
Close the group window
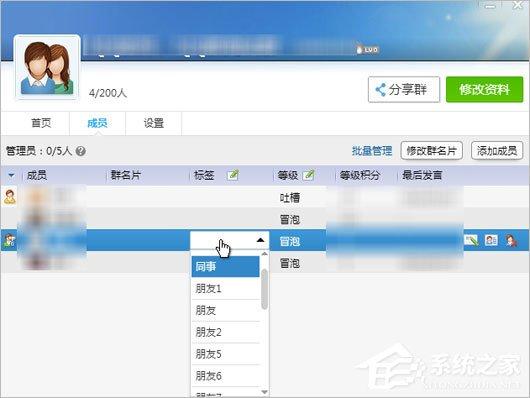coord(518,5)
